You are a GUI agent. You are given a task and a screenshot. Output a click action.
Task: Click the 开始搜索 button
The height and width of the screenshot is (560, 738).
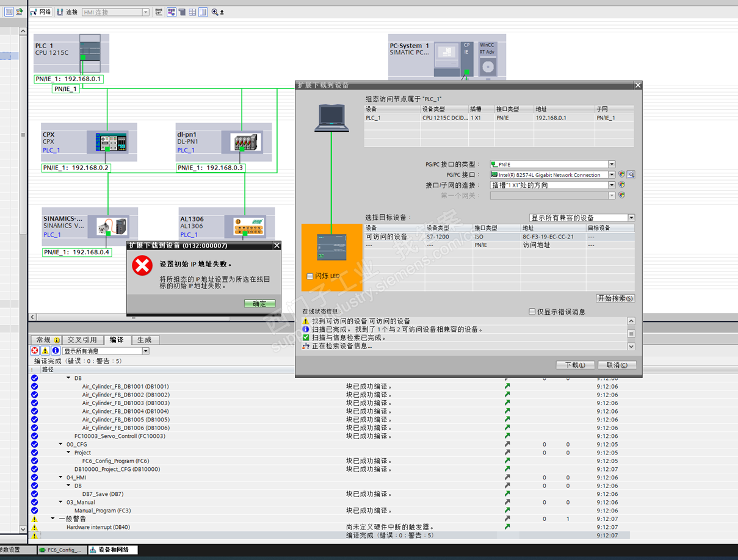click(x=615, y=299)
